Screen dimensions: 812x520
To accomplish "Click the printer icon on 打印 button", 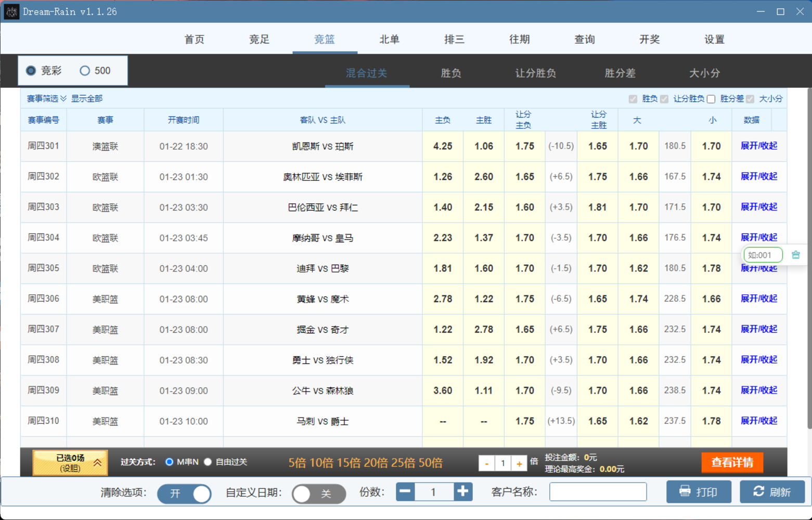I will tap(685, 491).
